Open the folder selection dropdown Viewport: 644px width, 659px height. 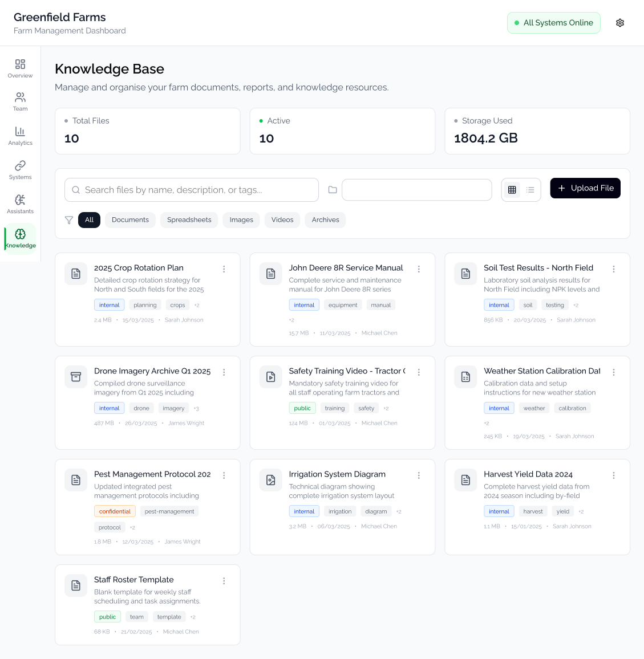click(x=416, y=190)
